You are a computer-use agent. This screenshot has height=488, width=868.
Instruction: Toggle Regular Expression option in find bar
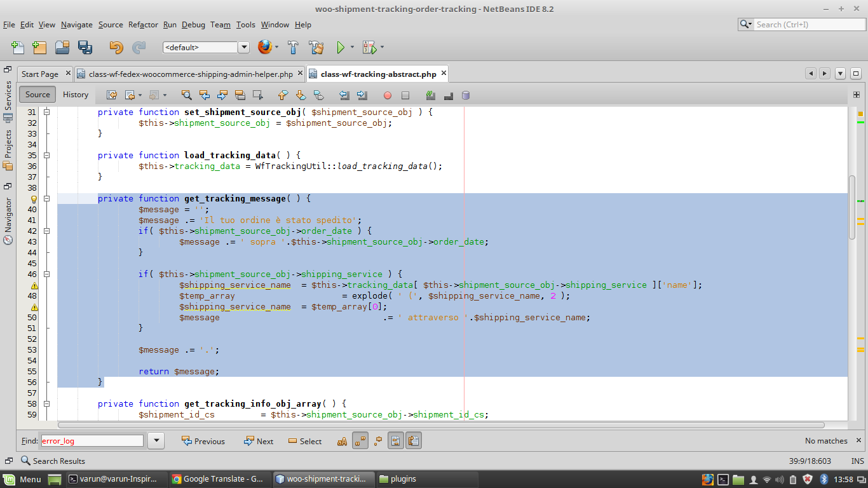click(378, 441)
